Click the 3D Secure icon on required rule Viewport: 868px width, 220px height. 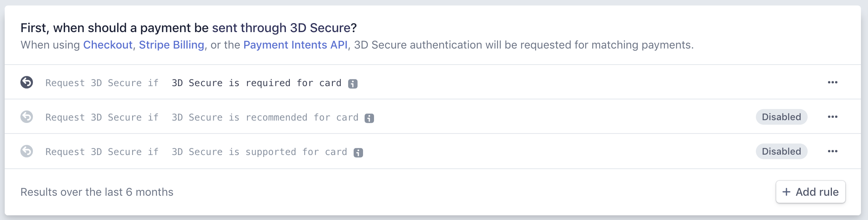point(27,82)
